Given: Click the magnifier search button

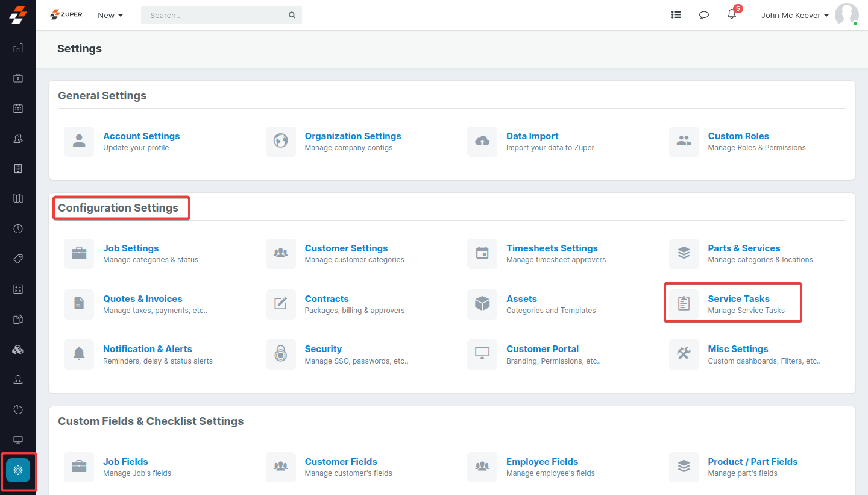Looking at the screenshot, I should click(292, 15).
